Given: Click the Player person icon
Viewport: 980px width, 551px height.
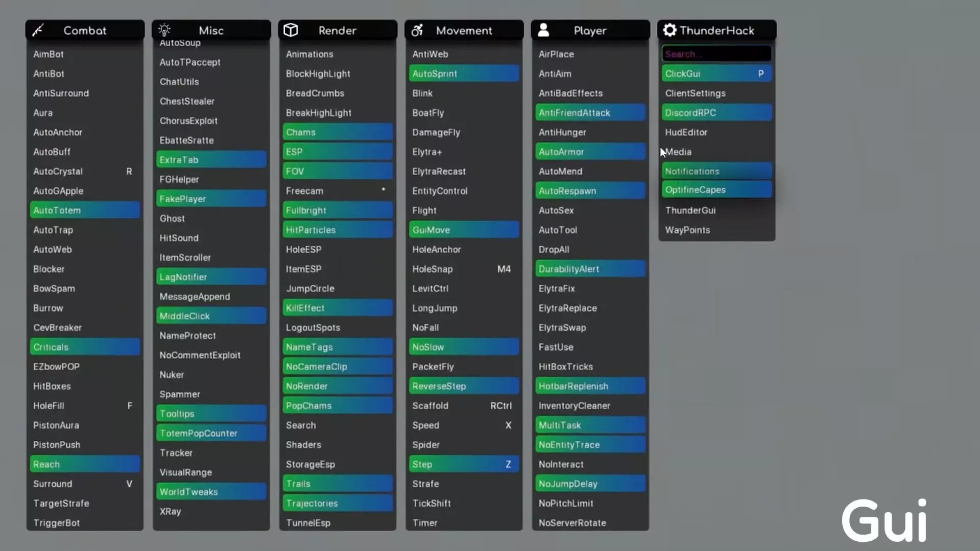Looking at the screenshot, I should click(x=543, y=30).
